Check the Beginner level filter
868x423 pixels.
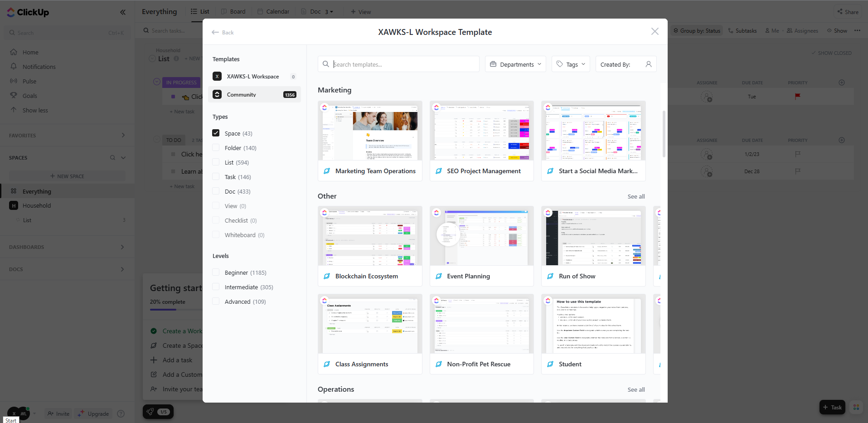click(216, 272)
